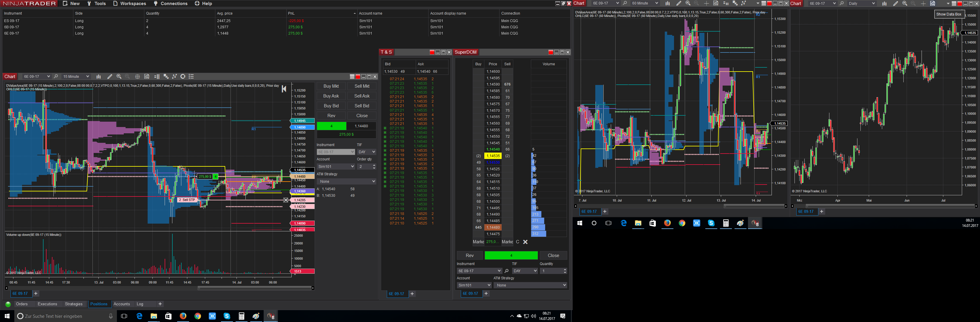
Task: Click SuperDOM Close position button
Action: (553, 256)
